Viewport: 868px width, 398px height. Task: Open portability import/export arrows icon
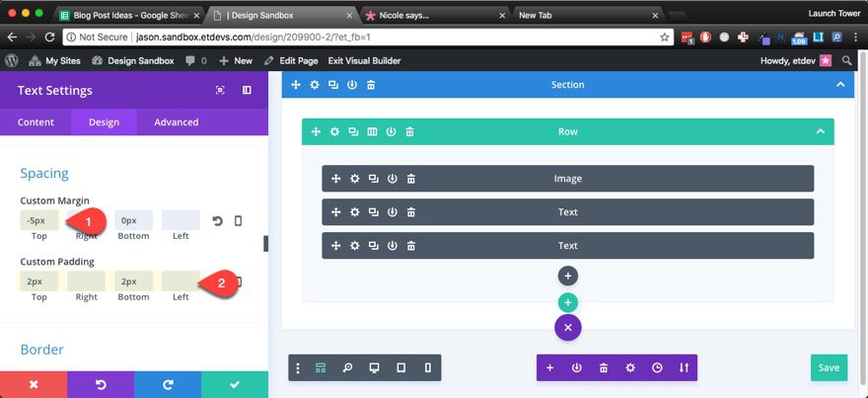(685, 367)
